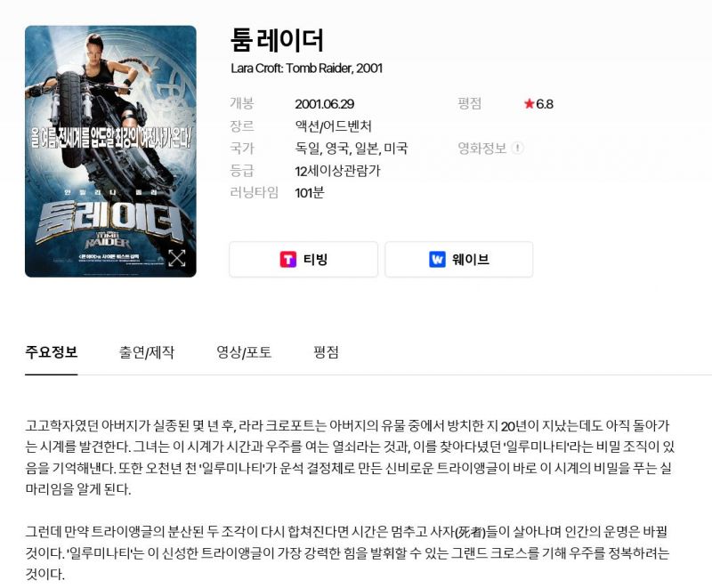Click the release date 2001.06.29
This screenshot has height=588, width=712.
[325, 104]
